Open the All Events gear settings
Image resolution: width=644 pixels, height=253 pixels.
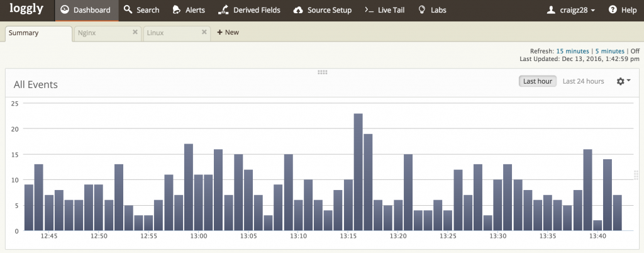(623, 81)
